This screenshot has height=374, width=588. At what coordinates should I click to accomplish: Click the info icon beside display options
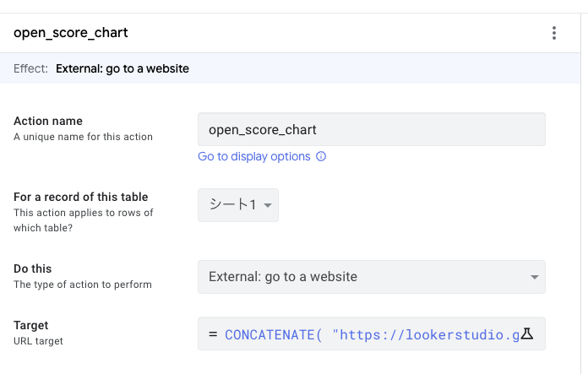coord(321,156)
